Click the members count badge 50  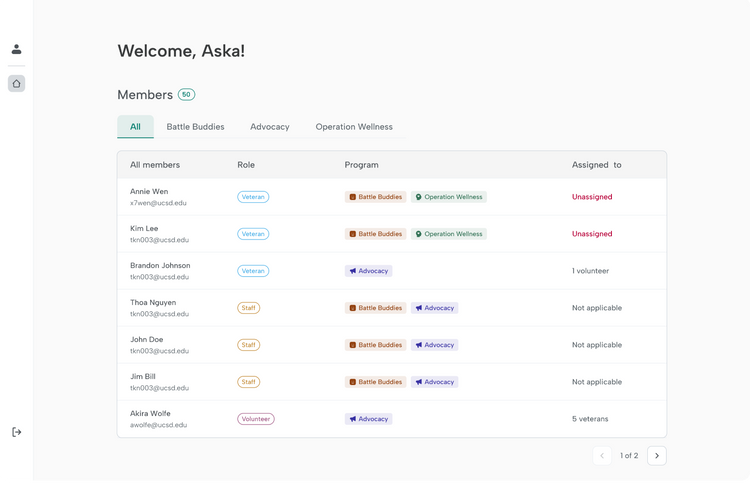point(187,95)
